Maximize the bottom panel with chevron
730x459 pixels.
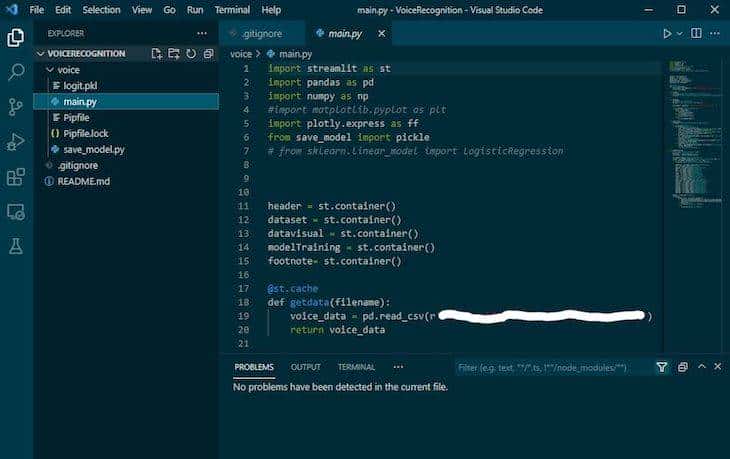pyautogui.click(x=702, y=367)
